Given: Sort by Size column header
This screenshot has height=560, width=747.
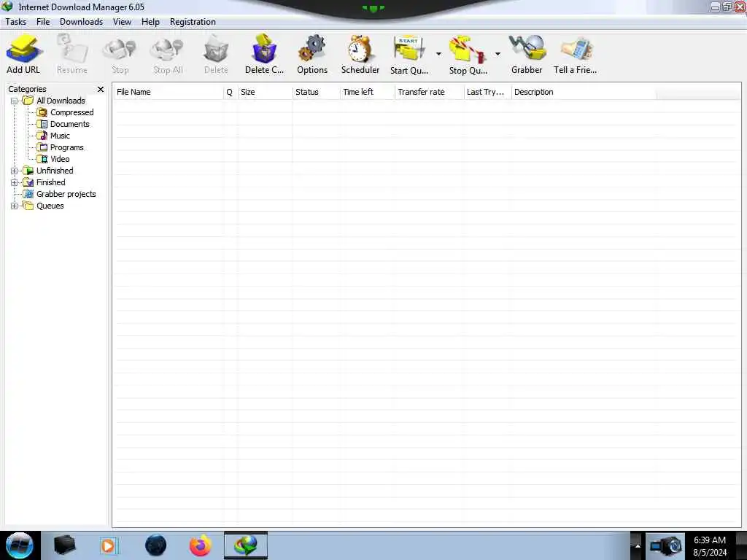Looking at the screenshot, I should click(x=265, y=92).
